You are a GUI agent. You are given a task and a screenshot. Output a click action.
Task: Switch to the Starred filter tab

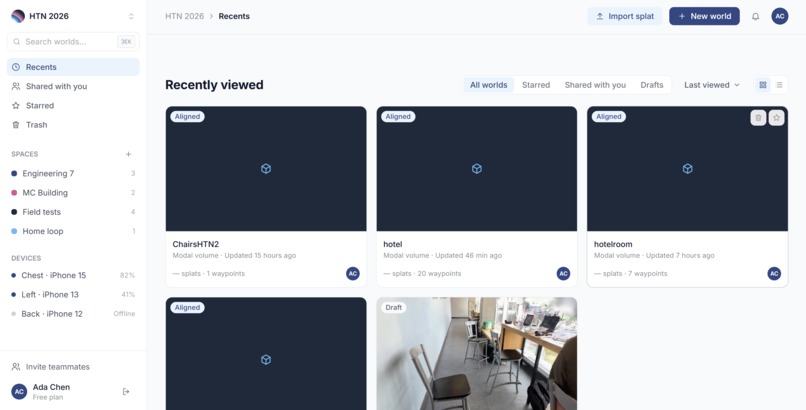(x=536, y=85)
